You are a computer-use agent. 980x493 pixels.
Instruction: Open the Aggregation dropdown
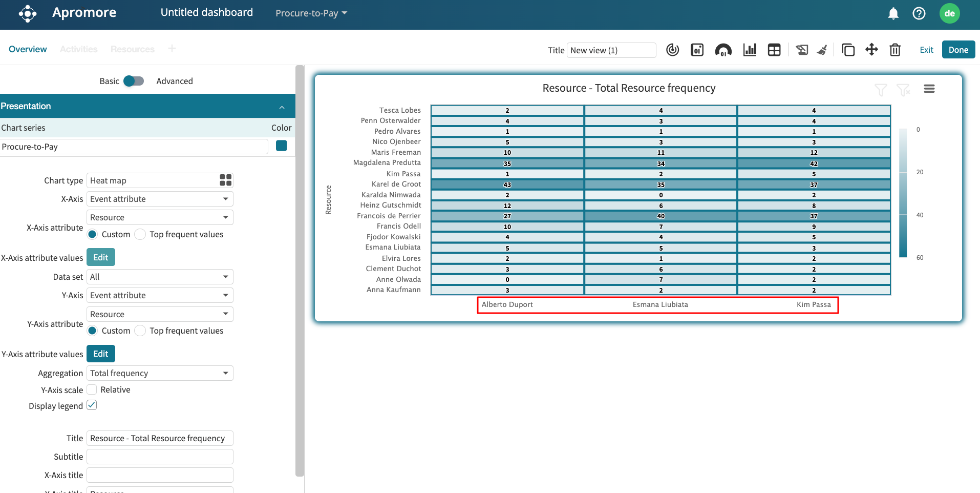pos(160,373)
